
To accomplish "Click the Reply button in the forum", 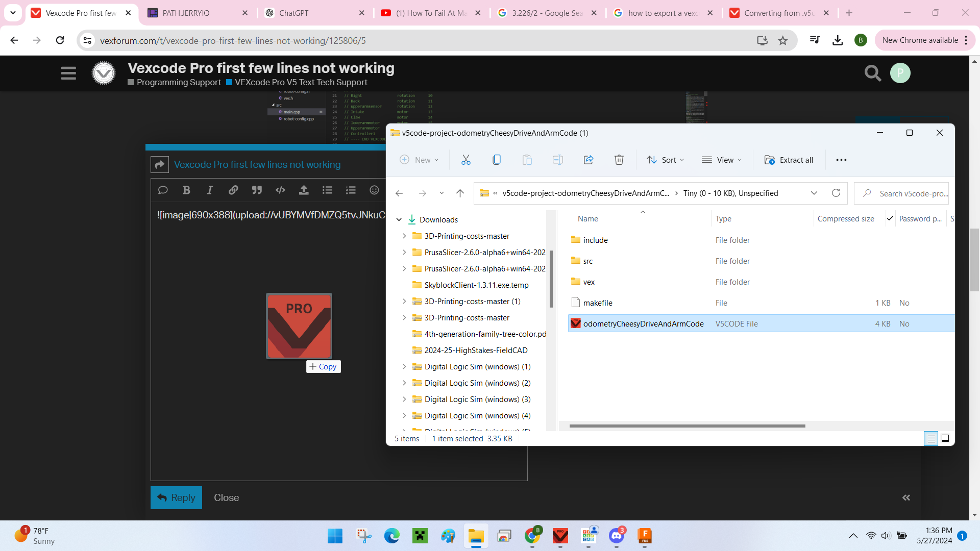I will click(176, 497).
